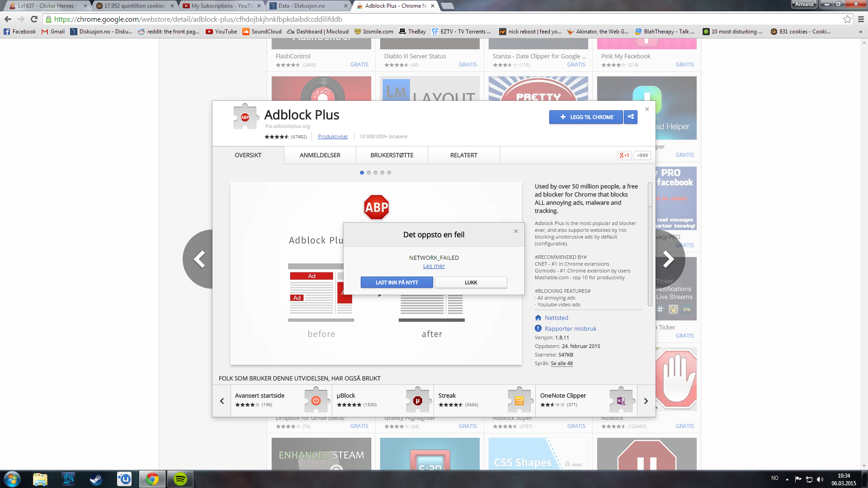Open the Windows Start menu

point(12,479)
